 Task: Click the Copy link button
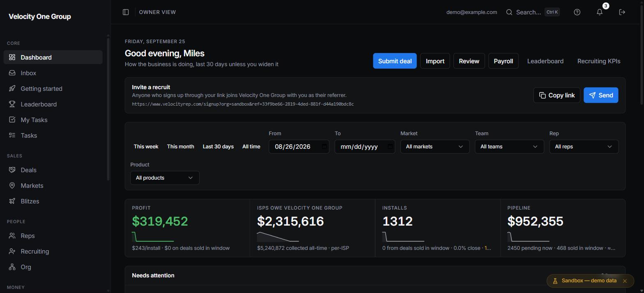557,95
